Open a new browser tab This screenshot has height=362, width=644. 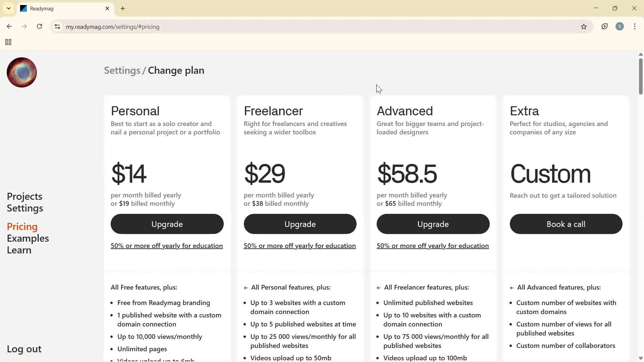click(x=123, y=8)
